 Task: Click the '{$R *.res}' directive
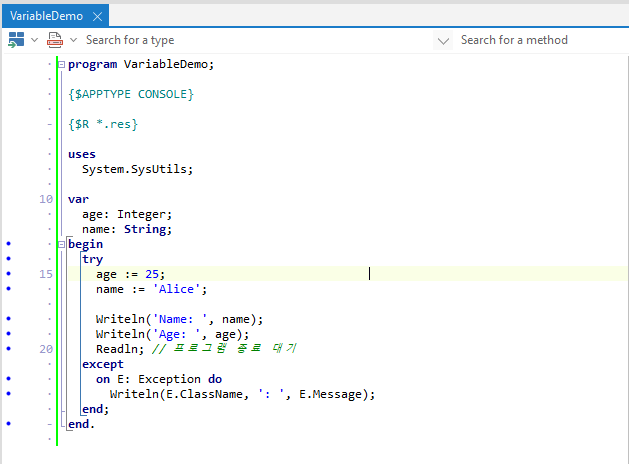click(x=103, y=124)
